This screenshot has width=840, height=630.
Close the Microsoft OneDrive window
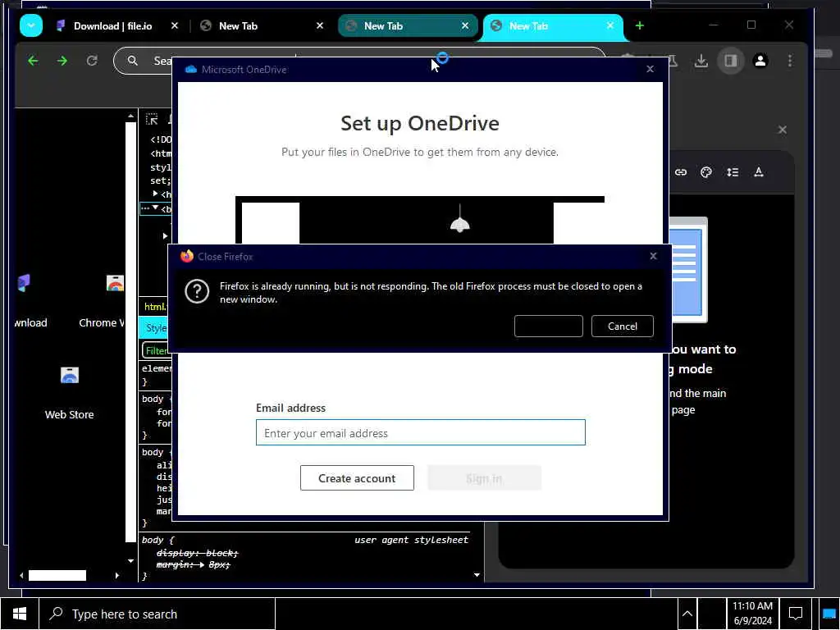651,69
